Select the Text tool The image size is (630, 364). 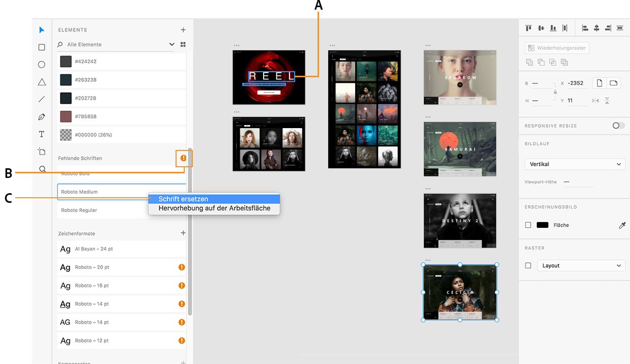pyautogui.click(x=42, y=134)
